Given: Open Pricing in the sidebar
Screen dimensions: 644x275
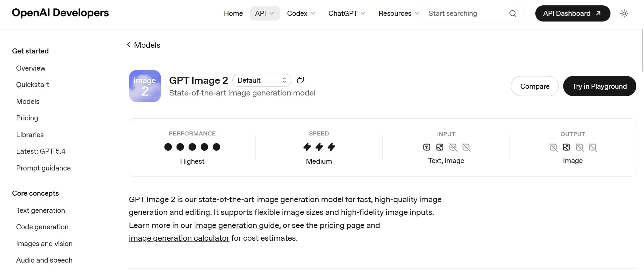Looking at the screenshot, I should (x=27, y=118).
